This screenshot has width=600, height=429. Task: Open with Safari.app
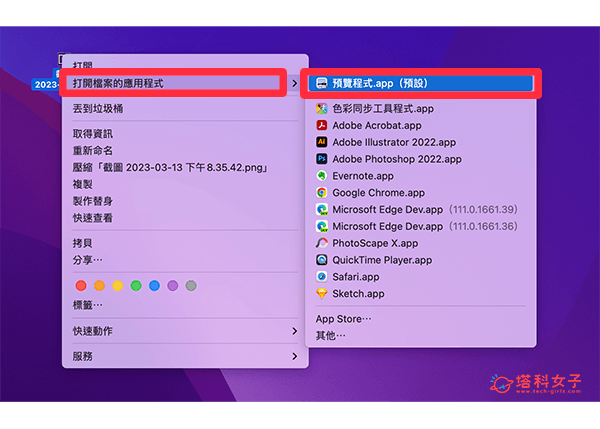tap(421, 277)
